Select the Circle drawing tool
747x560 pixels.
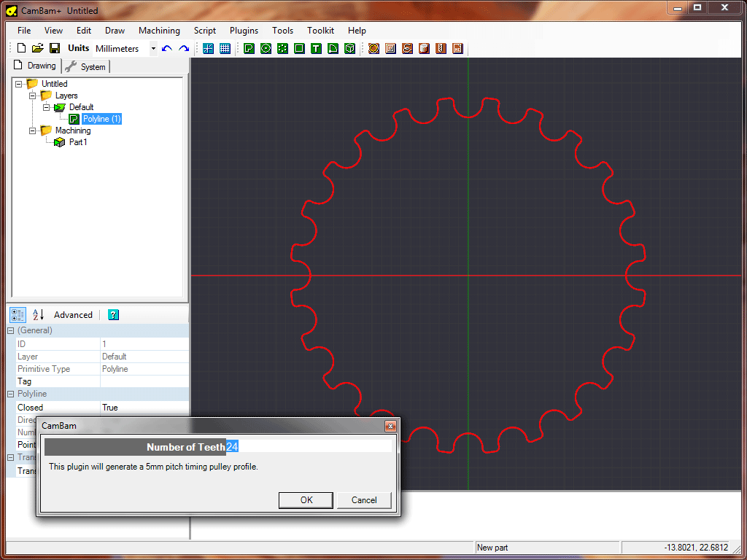(x=266, y=49)
